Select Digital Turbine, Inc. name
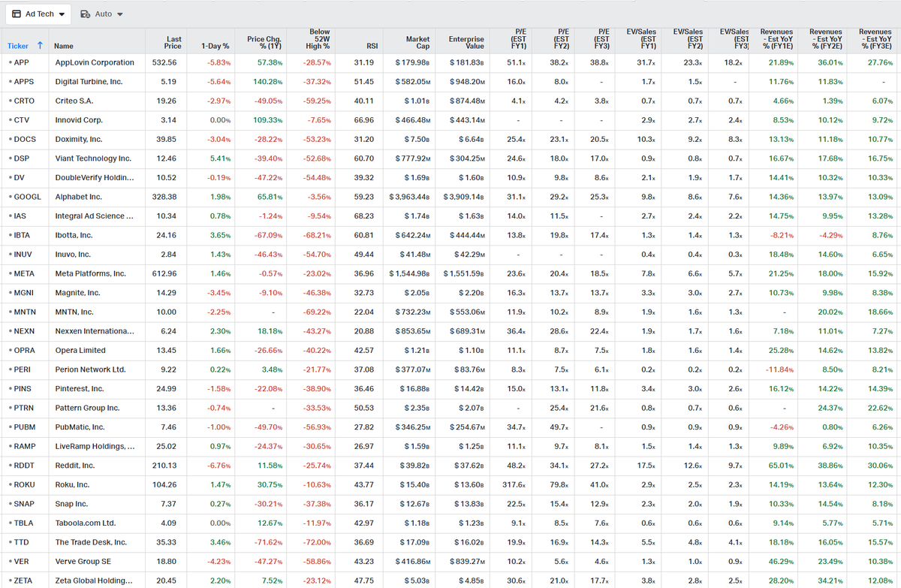The image size is (901, 588). (x=89, y=82)
